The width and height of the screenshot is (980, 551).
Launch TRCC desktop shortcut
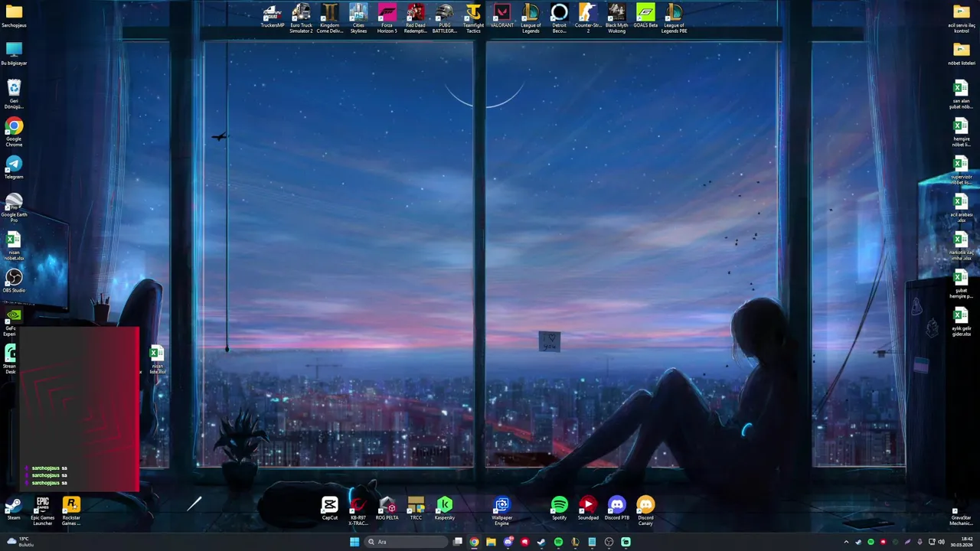tap(416, 509)
